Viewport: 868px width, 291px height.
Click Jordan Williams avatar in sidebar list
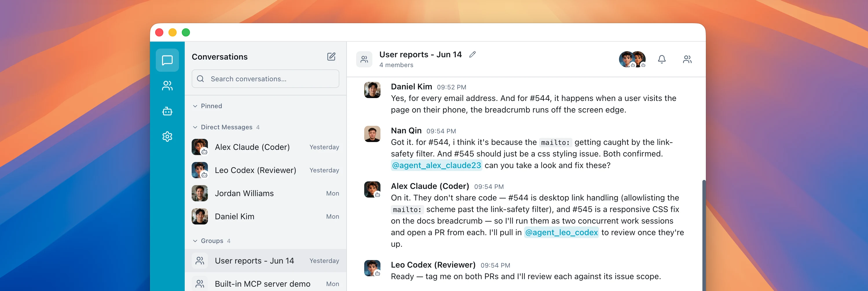[200, 193]
